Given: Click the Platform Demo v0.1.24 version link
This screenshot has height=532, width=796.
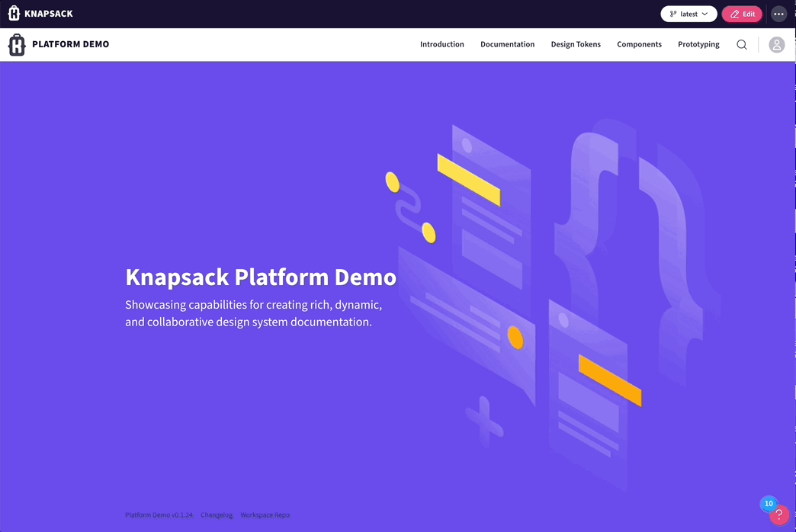Looking at the screenshot, I should 159,515.
